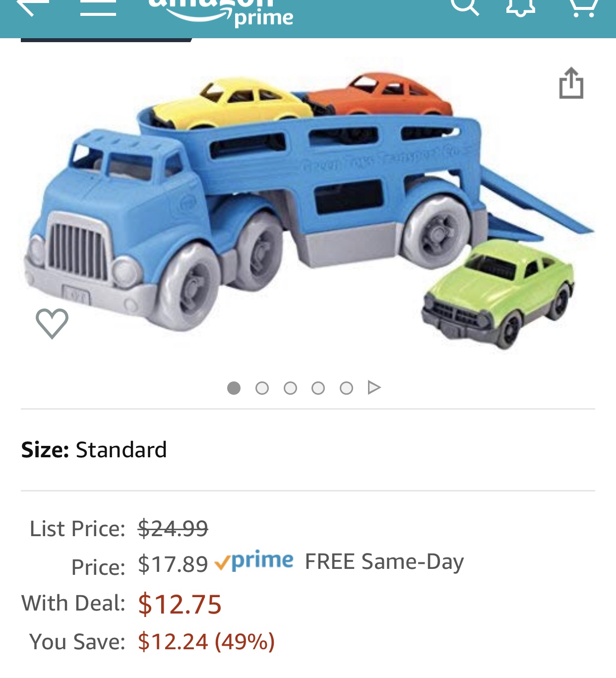This screenshot has height=678, width=616.
Task: Tap the $12.75 deal price
Action: (180, 604)
